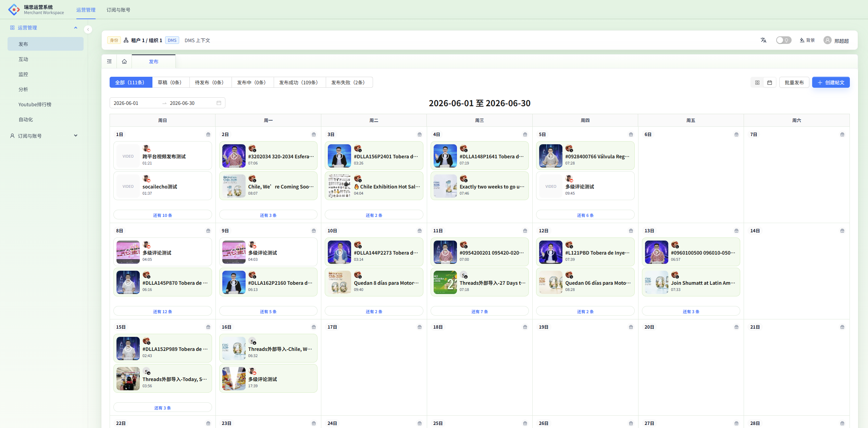Expand 还有 6 条 on 5日
The height and width of the screenshot is (428, 868).
click(x=585, y=215)
